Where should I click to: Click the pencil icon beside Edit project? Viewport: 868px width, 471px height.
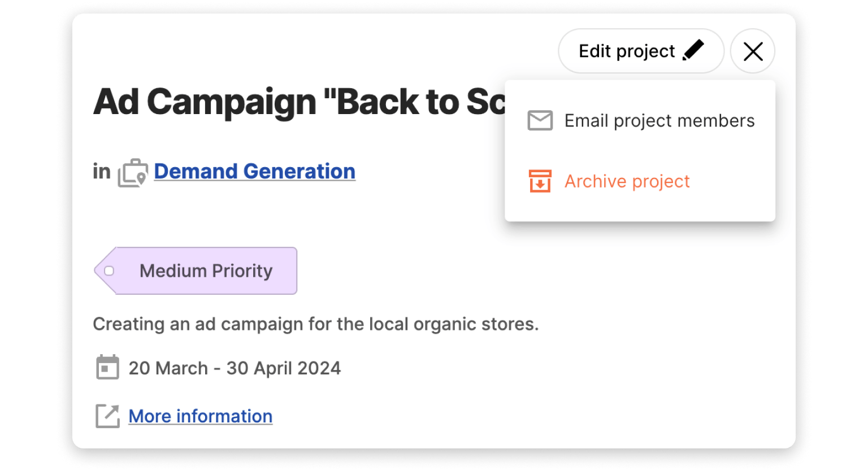(x=693, y=50)
